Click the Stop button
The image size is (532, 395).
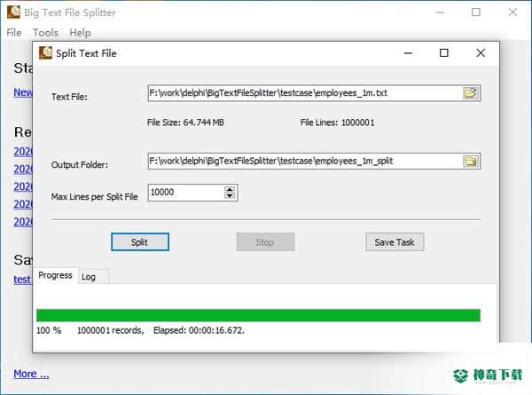(265, 242)
